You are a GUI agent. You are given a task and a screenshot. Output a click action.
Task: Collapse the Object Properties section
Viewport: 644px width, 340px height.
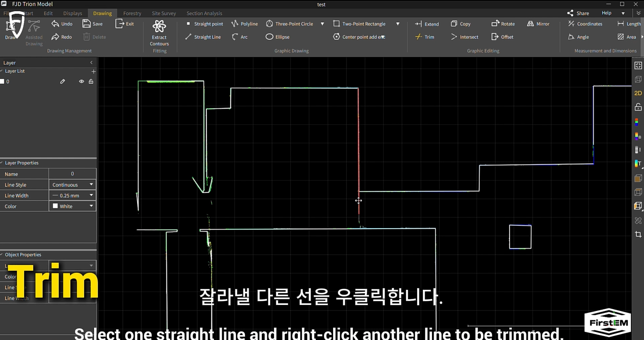(x=2, y=255)
